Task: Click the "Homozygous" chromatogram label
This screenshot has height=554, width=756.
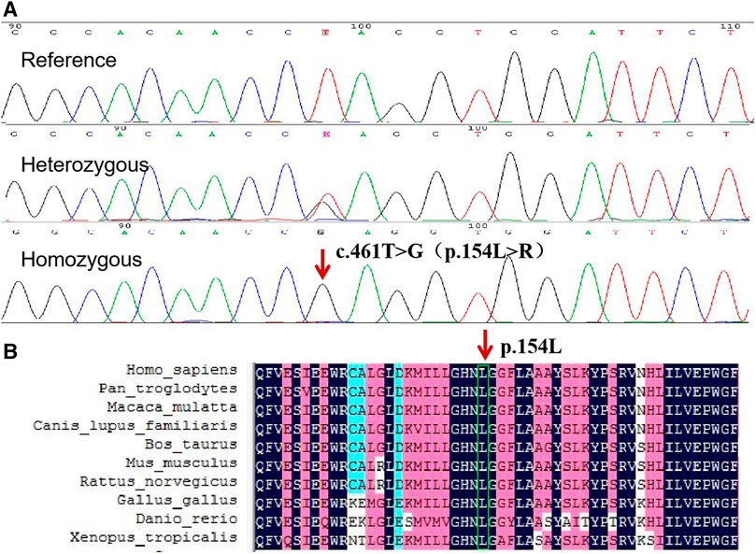Action: coord(81,260)
